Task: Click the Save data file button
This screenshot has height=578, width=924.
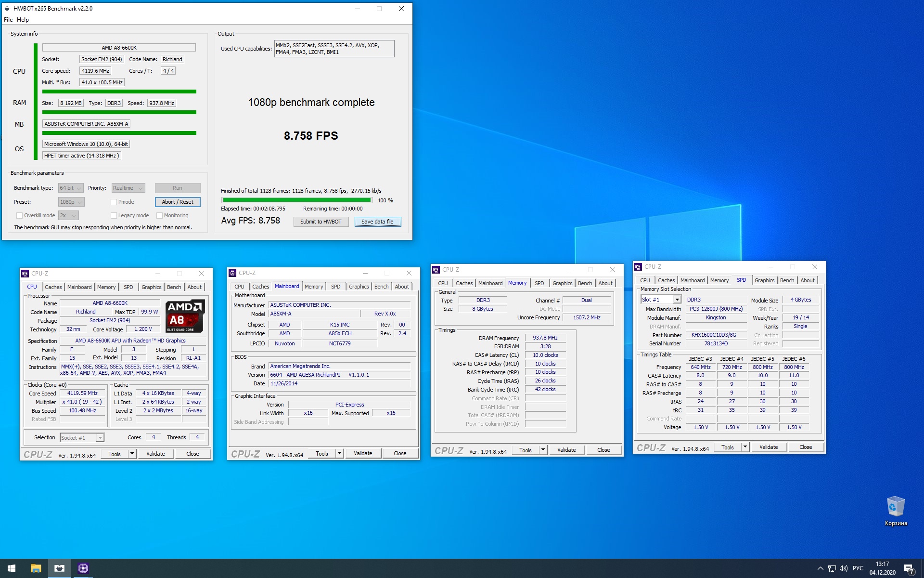Action: [378, 222]
